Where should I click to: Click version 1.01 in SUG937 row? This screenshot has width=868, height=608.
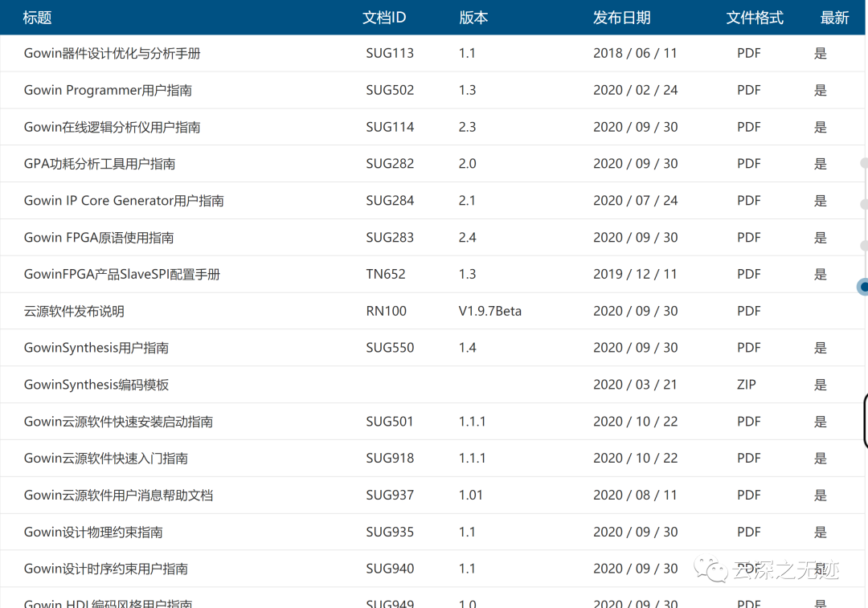tap(470, 495)
